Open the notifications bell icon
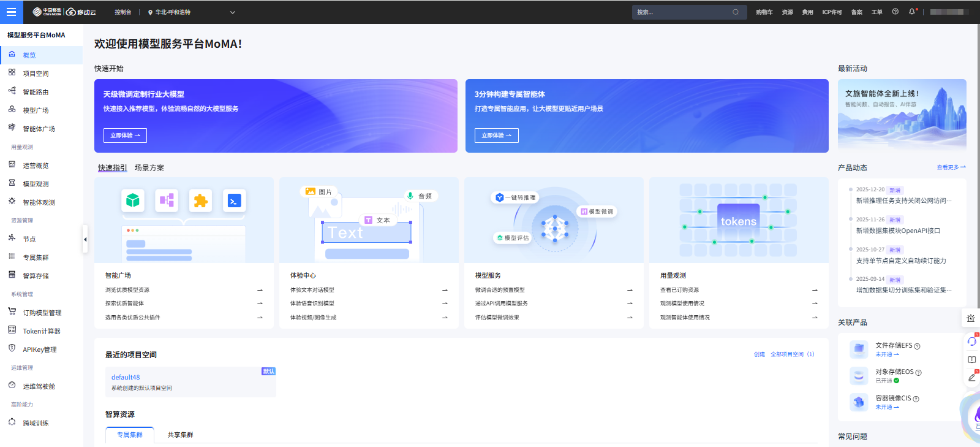 912,12
